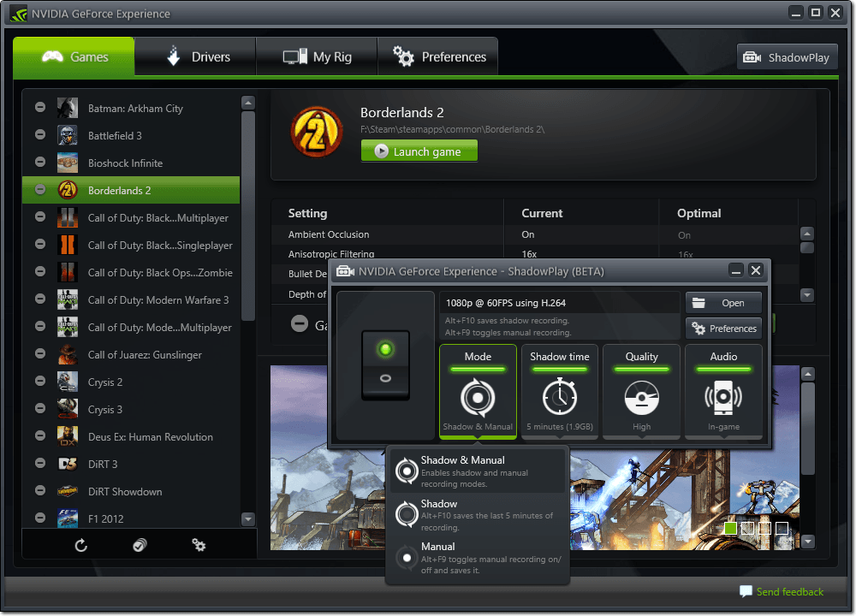Screen dimensions: 856x616
Task: Click the minus toggle beside Bioshock Infinite
Action: coord(40,163)
